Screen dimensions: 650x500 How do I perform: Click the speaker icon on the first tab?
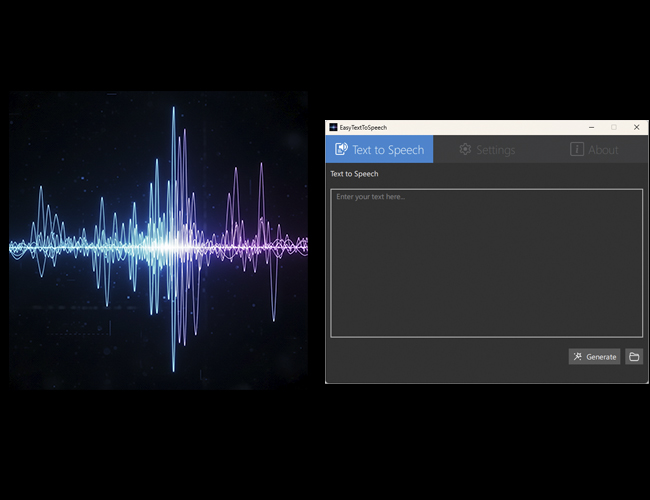(341, 149)
